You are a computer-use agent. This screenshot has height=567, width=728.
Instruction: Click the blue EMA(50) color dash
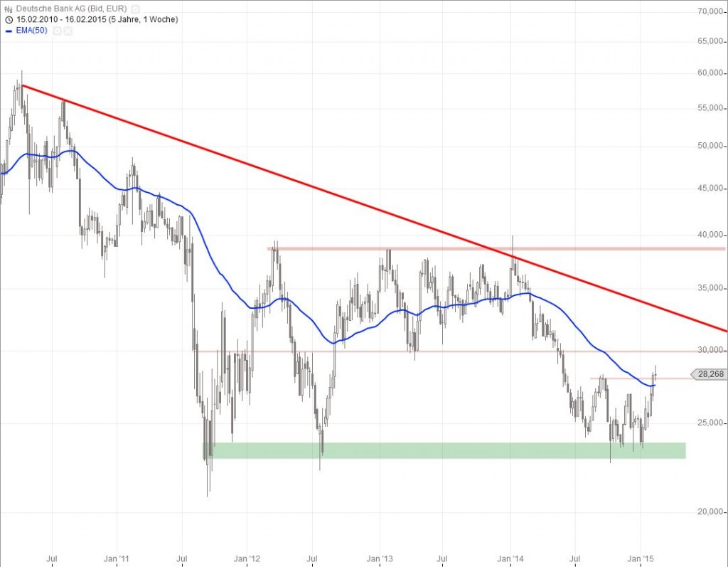pos(9,31)
